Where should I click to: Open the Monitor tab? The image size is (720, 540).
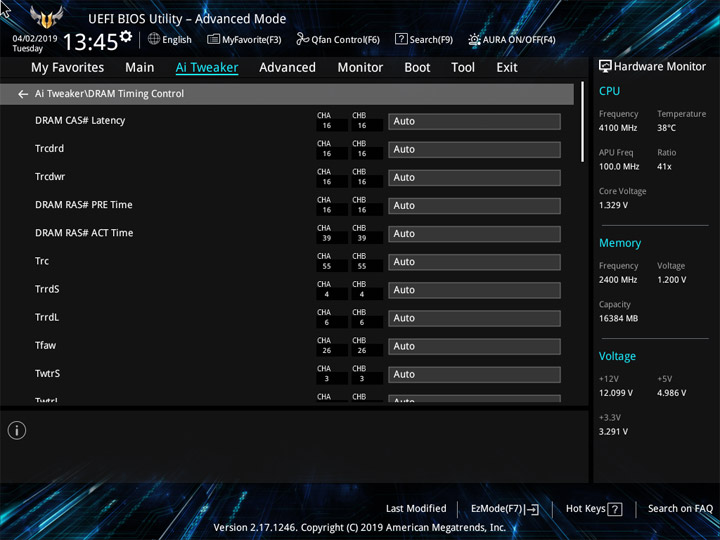point(360,68)
